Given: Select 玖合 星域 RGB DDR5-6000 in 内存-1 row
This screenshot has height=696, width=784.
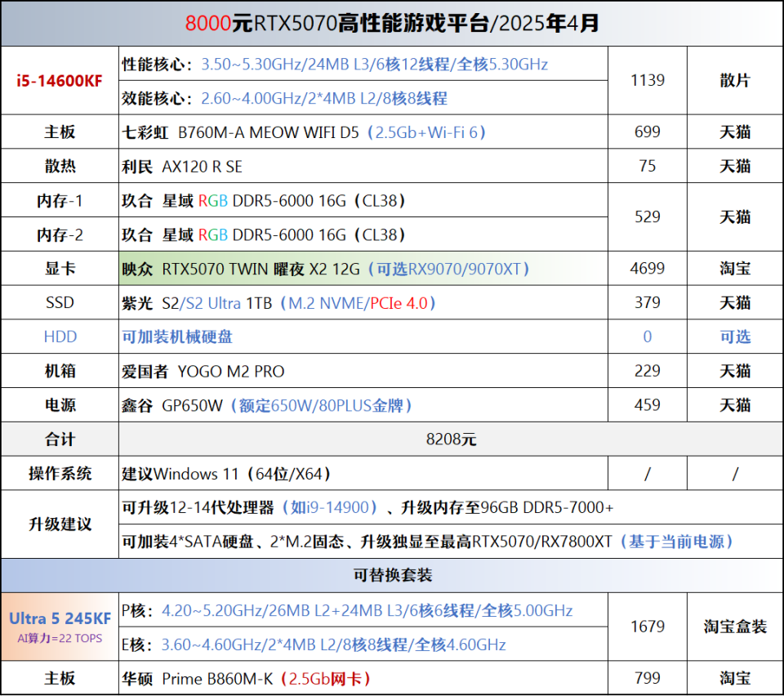Looking at the screenshot, I should (x=363, y=200).
